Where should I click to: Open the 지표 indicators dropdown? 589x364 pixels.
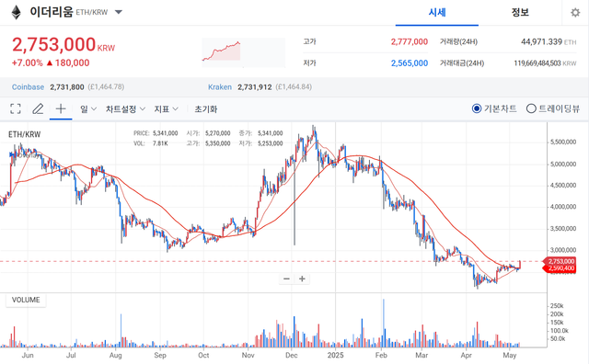click(166, 109)
